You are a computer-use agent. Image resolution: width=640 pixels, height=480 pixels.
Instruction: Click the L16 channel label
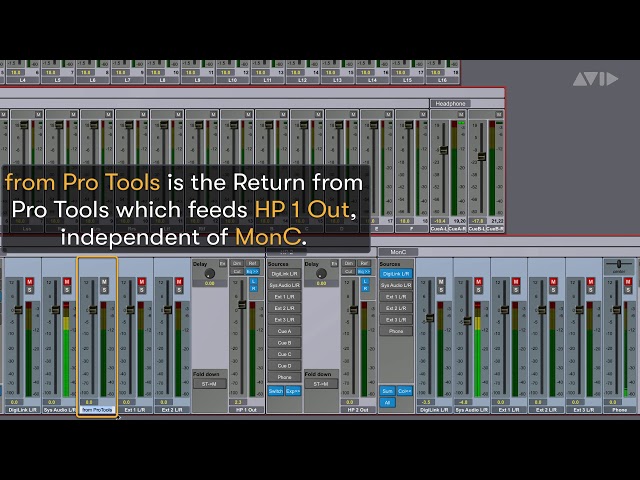442,80
